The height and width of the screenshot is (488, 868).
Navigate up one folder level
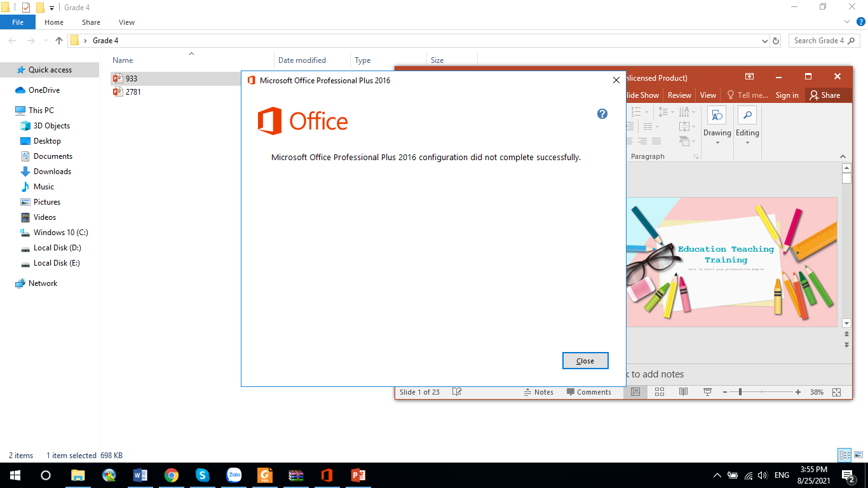point(59,41)
